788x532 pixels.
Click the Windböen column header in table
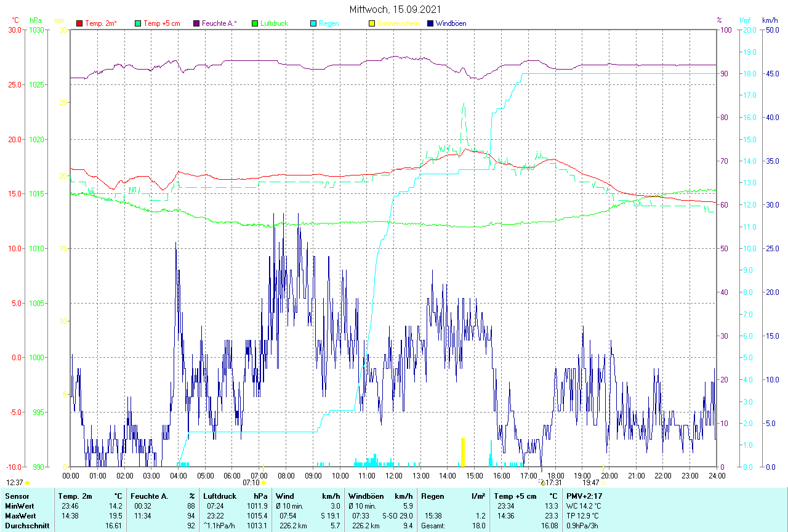(x=366, y=496)
